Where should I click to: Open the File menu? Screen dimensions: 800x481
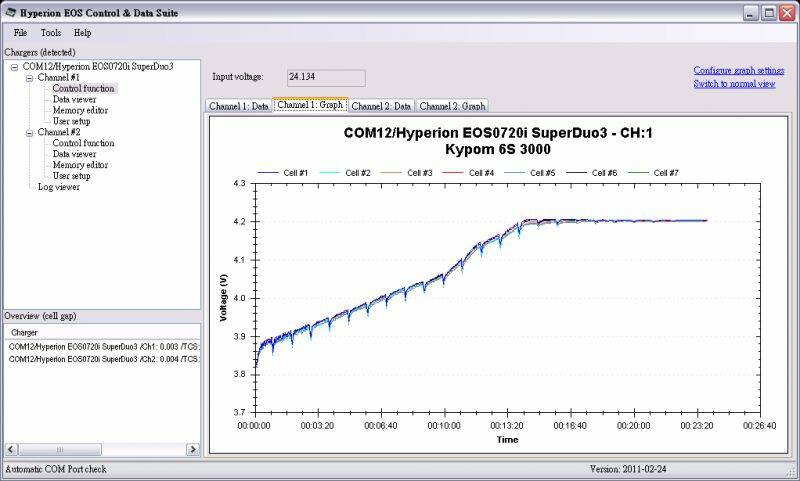coord(20,33)
